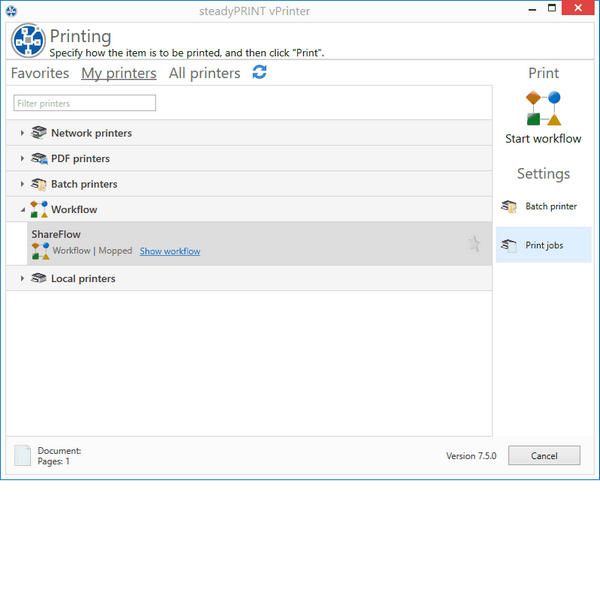Click the Workflow group label
600x589 pixels.
74,210
